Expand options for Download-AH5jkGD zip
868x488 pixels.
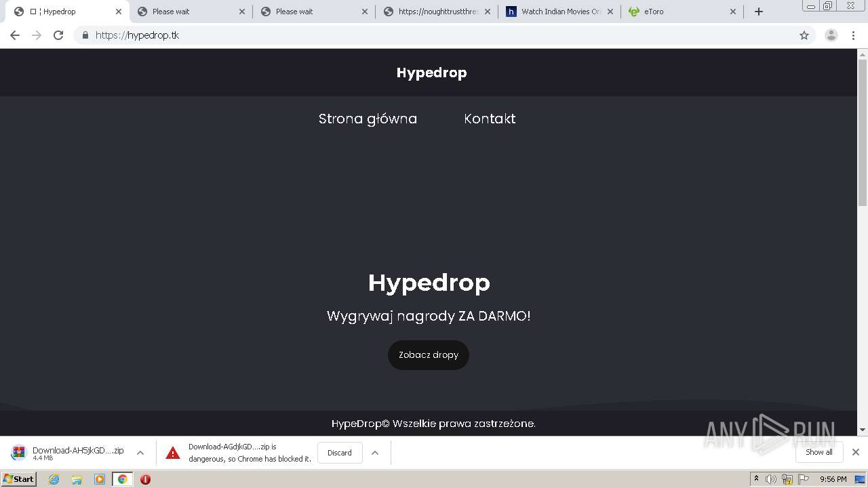coord(140,453)
